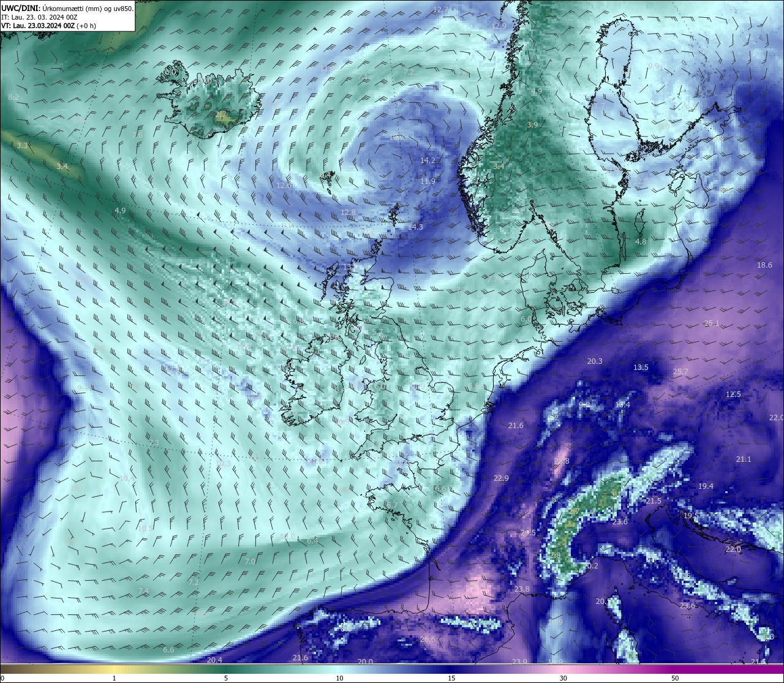Click the 6.7 map value
Screen dimensions: 784x683
pyautogui.click(x=391, y=505)
